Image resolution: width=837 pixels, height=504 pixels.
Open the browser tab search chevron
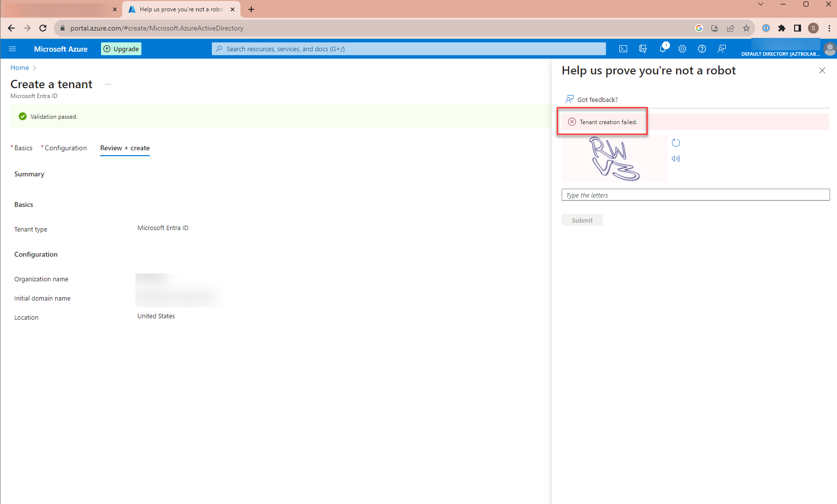(x=760, y=4)
